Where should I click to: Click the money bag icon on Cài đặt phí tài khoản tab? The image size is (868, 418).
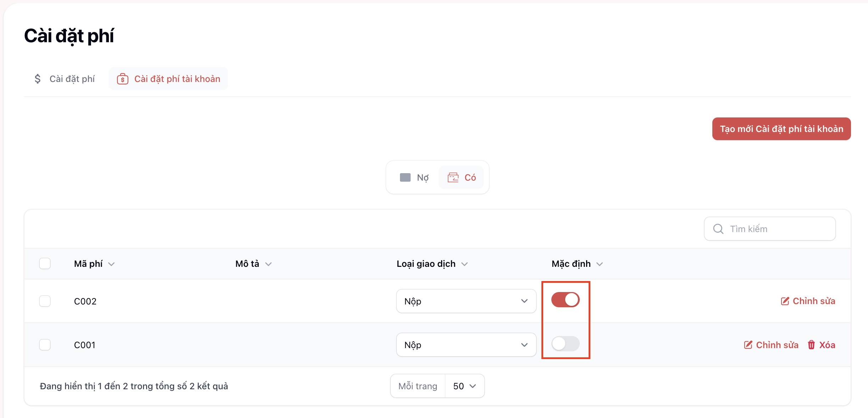coord(123,79)
